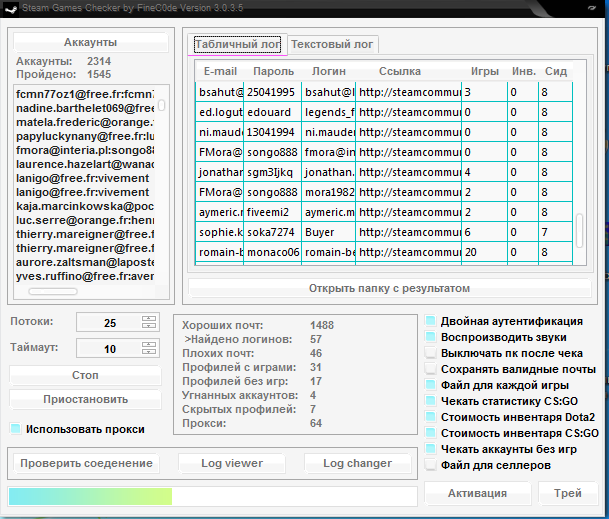Screen dimensions: 609x519
Task: Click the progress bar at bottom
Action: [x=212, y=496]
